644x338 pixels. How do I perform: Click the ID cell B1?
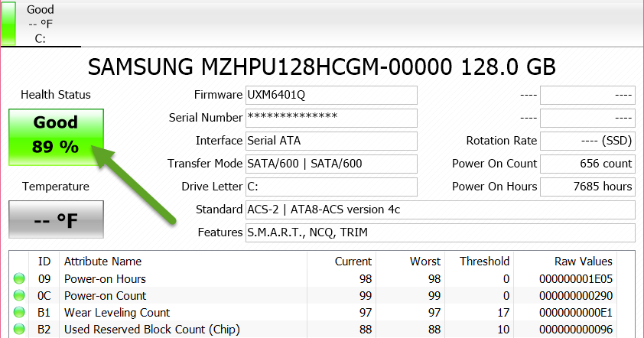[x=44, y=313]
